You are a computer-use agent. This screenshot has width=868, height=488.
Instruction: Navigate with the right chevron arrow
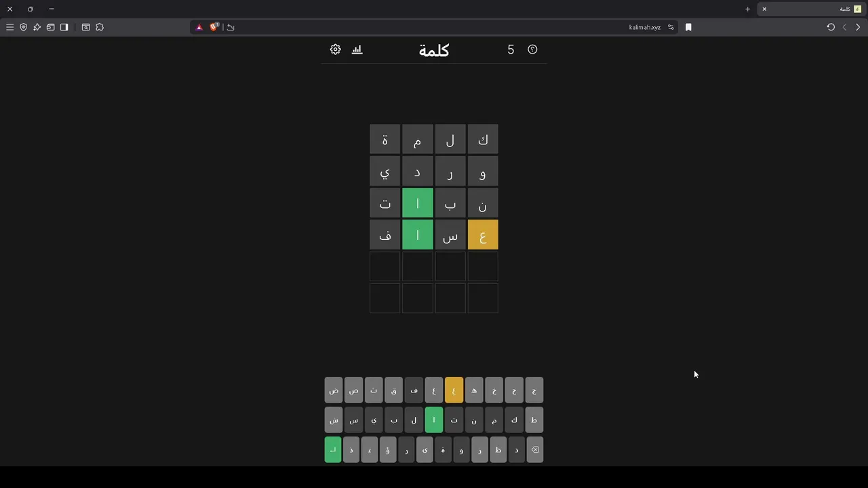858,27
